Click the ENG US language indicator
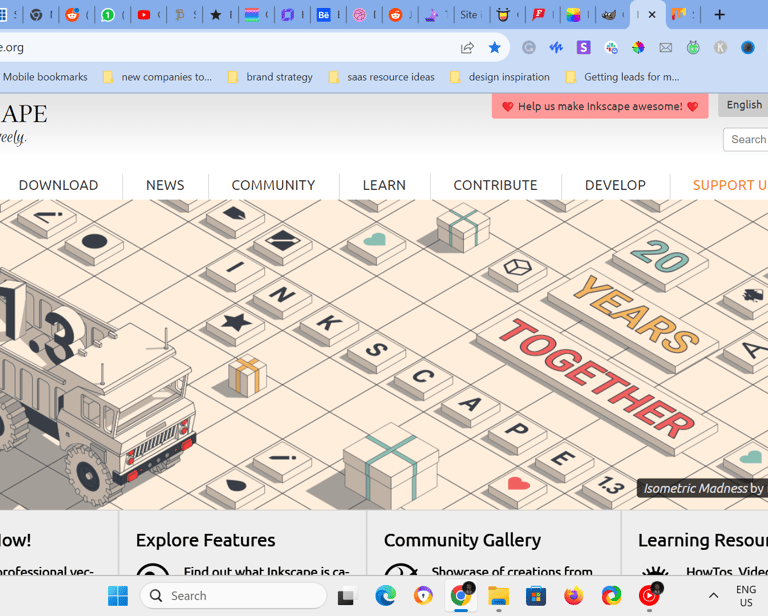The image size is (768, 616). coord(746,596)
